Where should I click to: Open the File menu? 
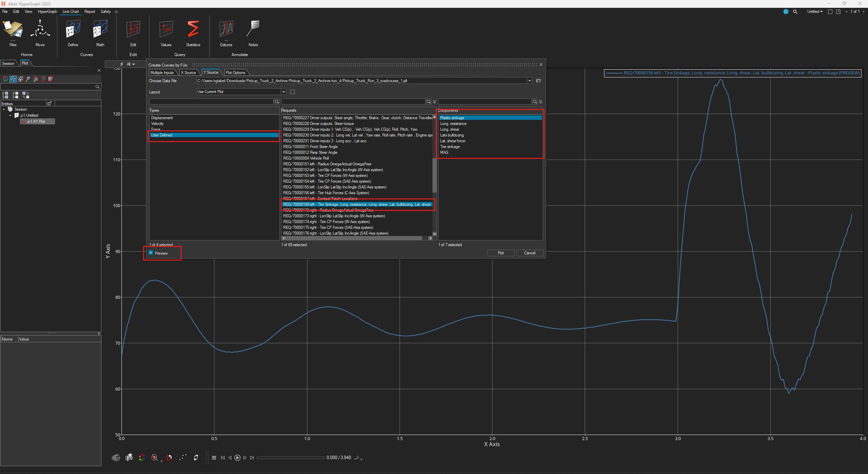pos(5,12)
